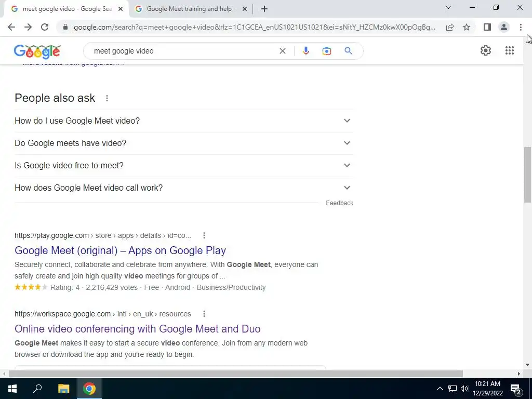
Task: Submit search with magnifier icon
Action: pos(348,51)
